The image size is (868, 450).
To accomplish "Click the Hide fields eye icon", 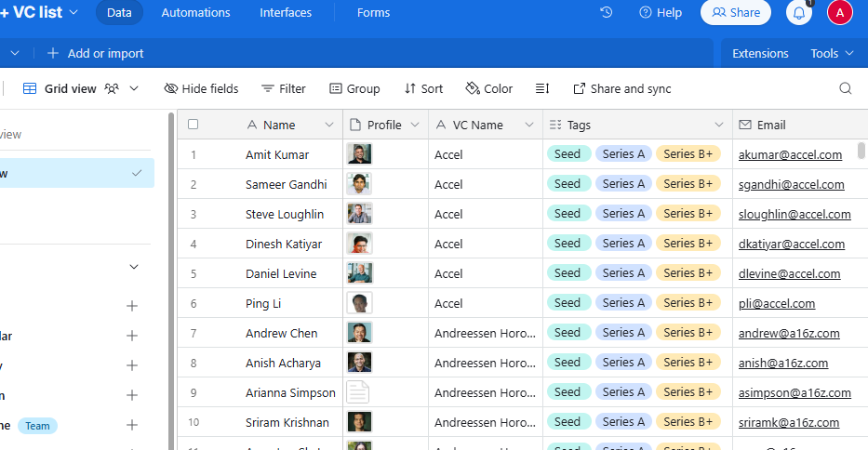I will pos(171,88).
